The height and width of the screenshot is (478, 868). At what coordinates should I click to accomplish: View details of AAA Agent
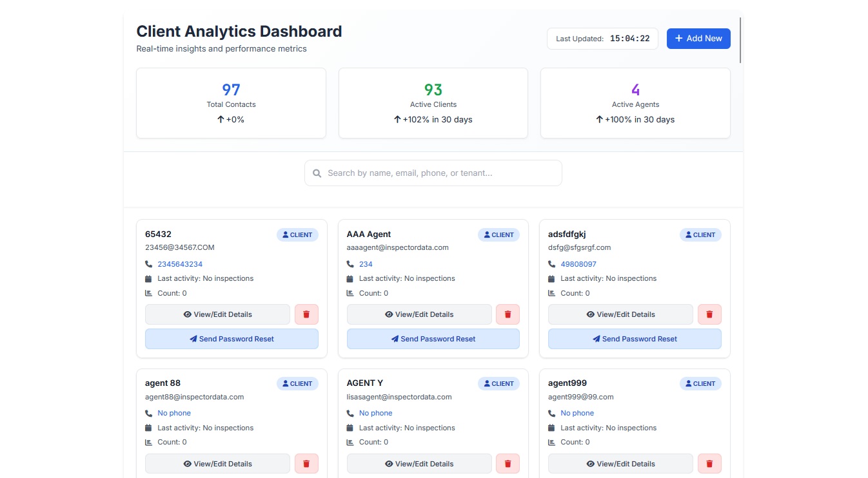(419, 314)
